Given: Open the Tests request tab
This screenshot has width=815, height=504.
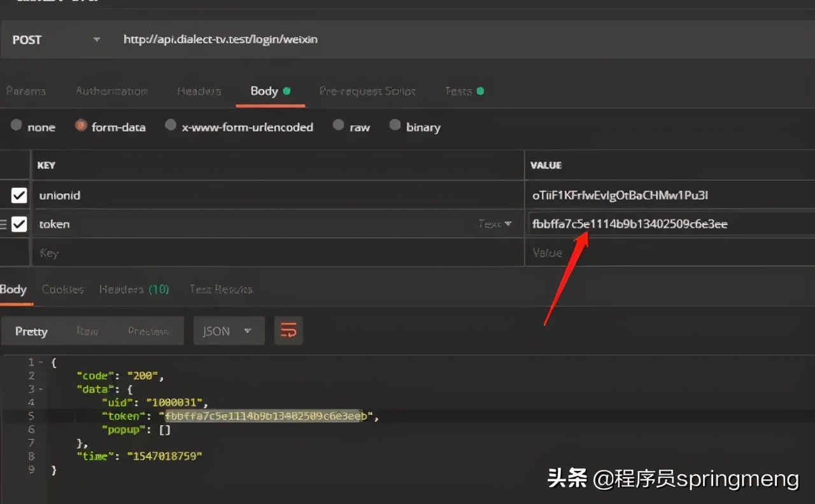Looking at the screenshot, I should pos(464,91).
